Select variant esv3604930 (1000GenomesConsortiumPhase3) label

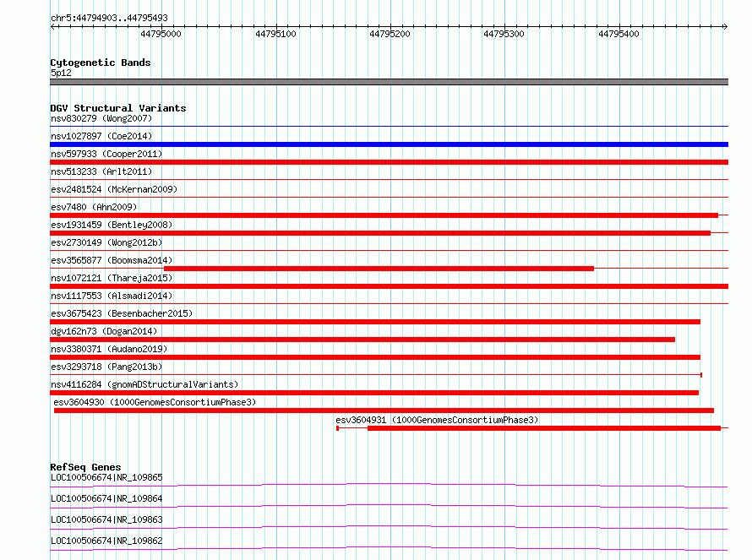[x=155, y=402]
